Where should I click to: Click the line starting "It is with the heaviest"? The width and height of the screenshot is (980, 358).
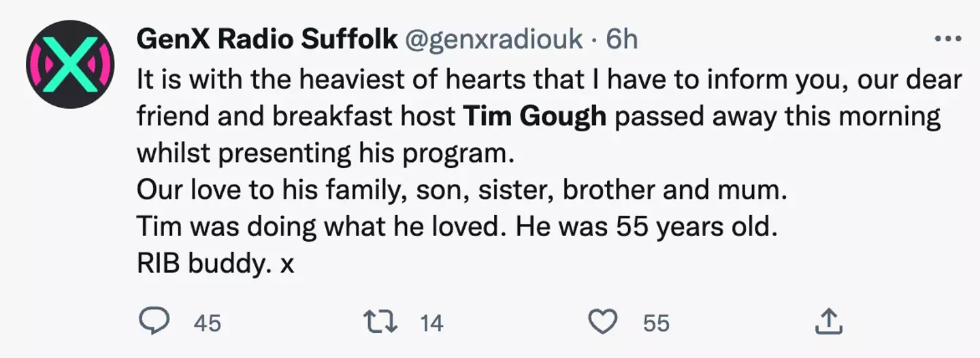click(549, 80)
